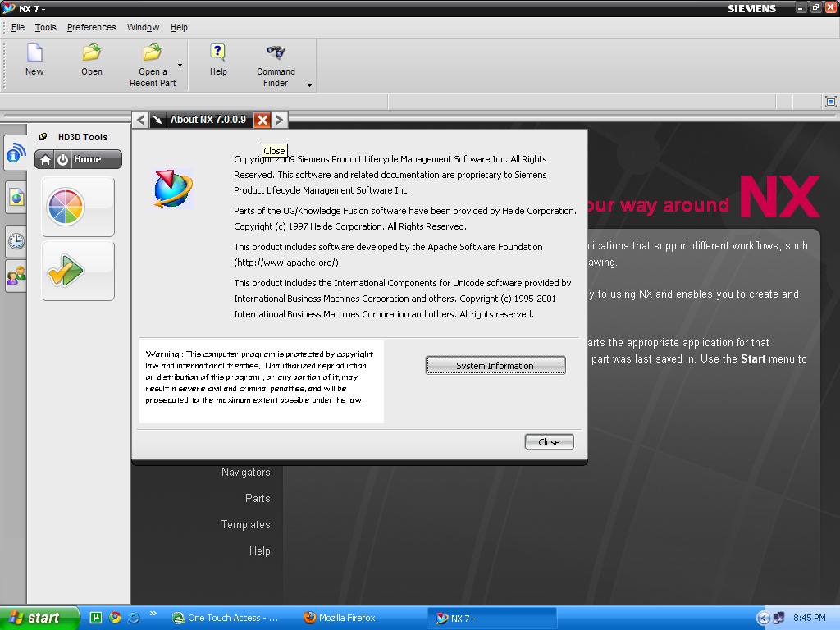This screenshot has width=840, height=630.
Task: Select the document-with-globe palette in the sidebar
Action: point(15,197)
